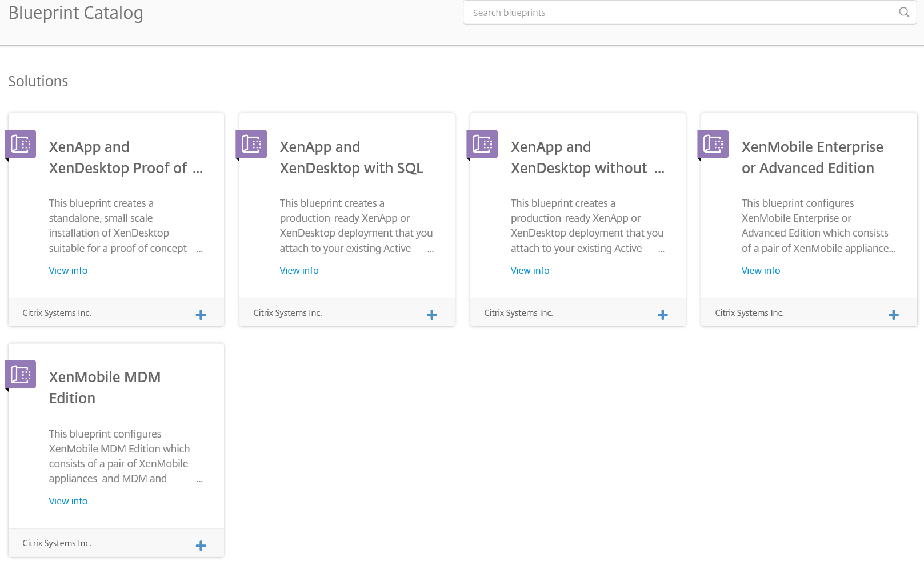View info for XenMobile Enterprise or Advanced Edition
The image size is (924, 565).
click(x=761, y=271)
